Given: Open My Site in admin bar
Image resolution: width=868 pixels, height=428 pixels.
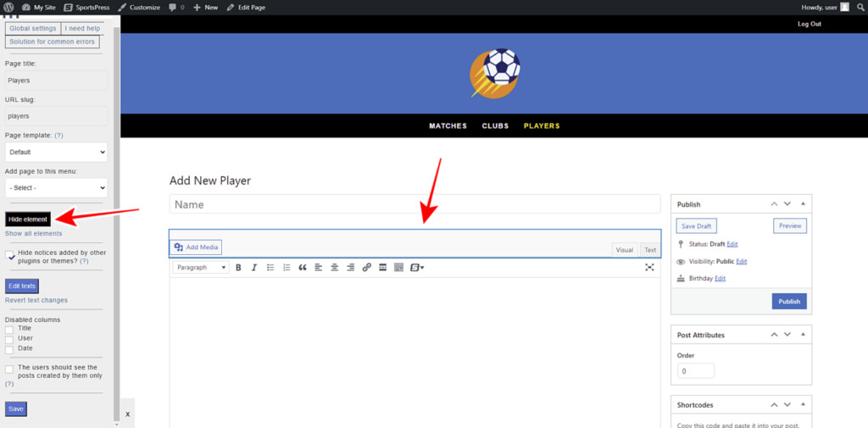Looking at the screenshot, I should pos(39,7).
